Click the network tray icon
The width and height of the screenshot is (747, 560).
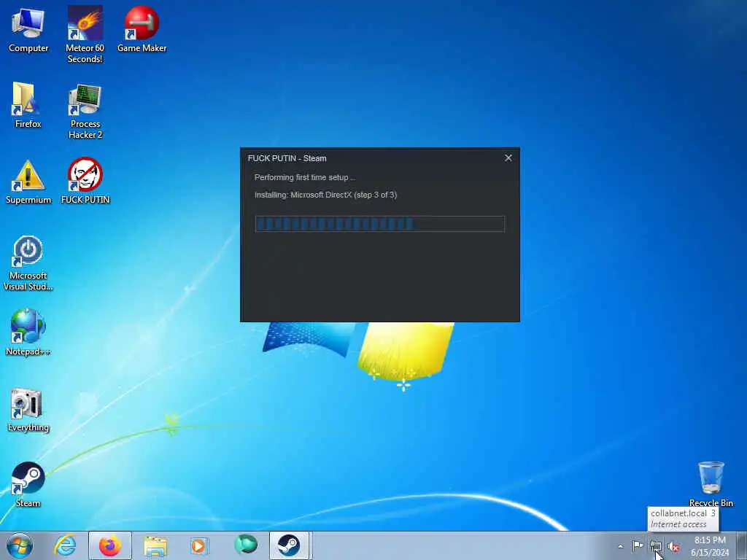[656, 546]
